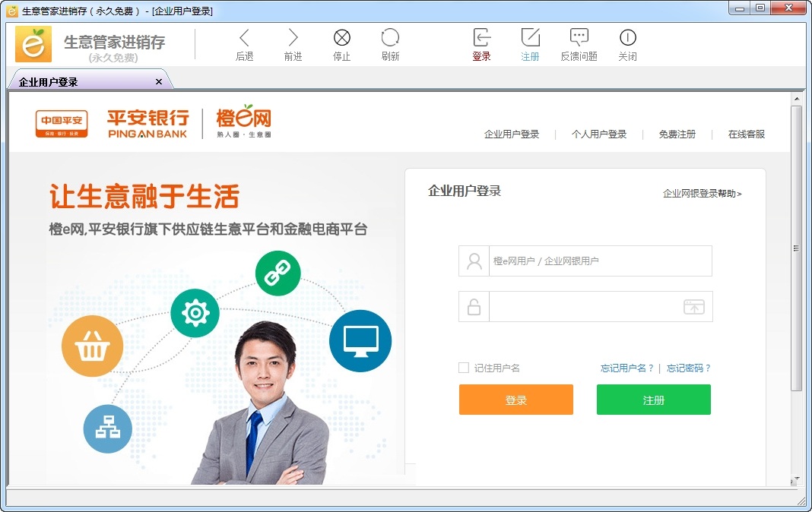Click the orange e app logo
Screen dimensions: 812x512
point(33,44)
